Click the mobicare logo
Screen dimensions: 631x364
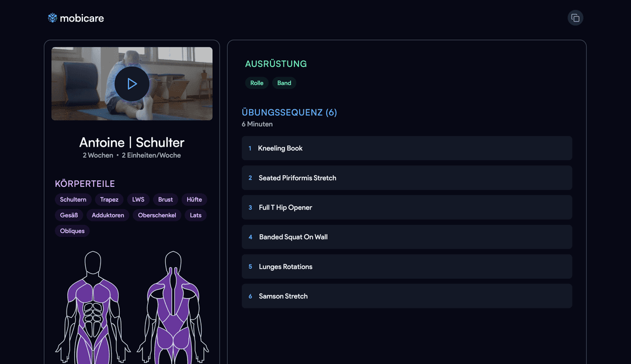point(76,18)
